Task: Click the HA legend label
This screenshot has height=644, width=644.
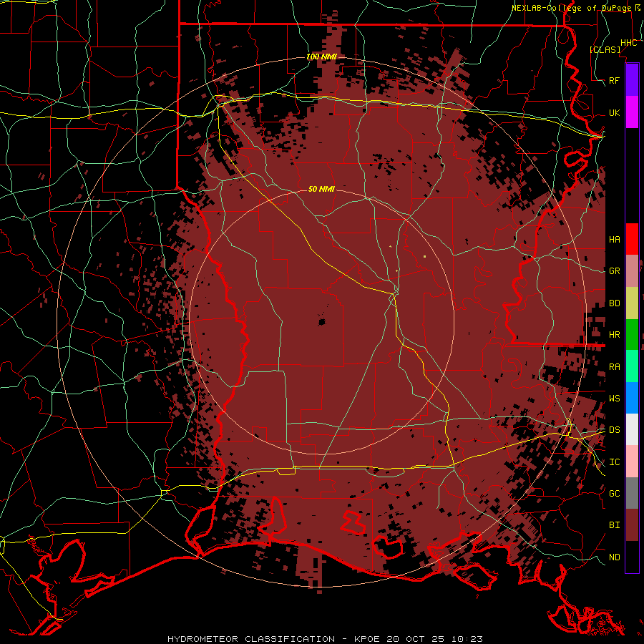Action: point(614,240)
